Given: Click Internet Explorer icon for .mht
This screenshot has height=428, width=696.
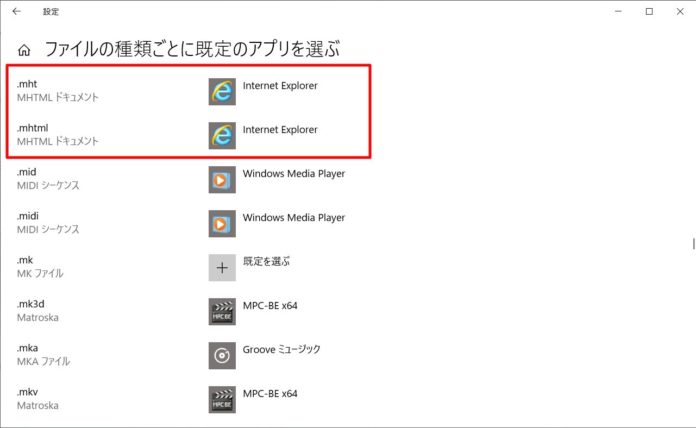Looking at the screenshot, I should point(222,91).
